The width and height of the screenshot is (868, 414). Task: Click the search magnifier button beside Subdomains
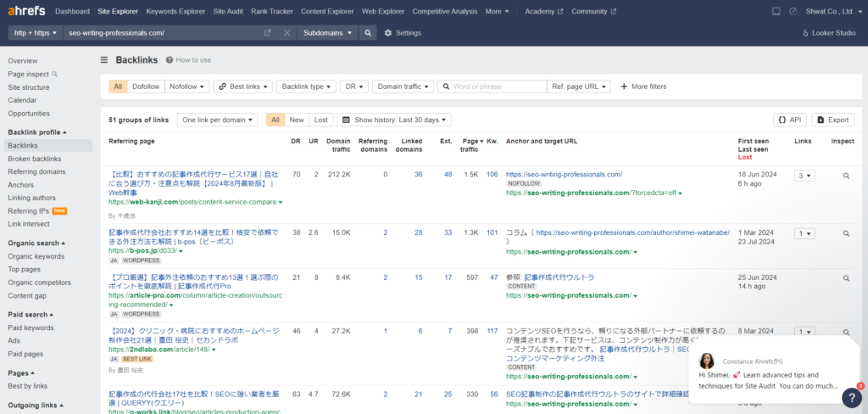[367, 32]
